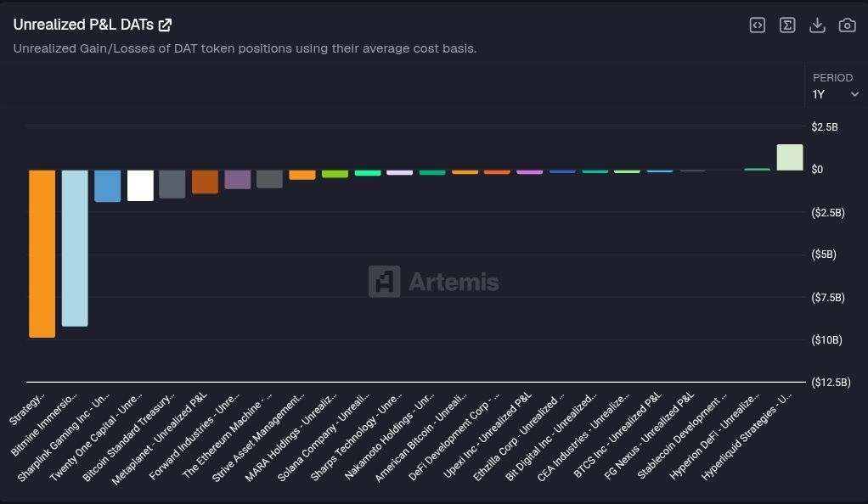Image resolution: width=868 pixels, height=504 pixels.
Task: Click the Forward Industries axis label
Action: (194, 436)
